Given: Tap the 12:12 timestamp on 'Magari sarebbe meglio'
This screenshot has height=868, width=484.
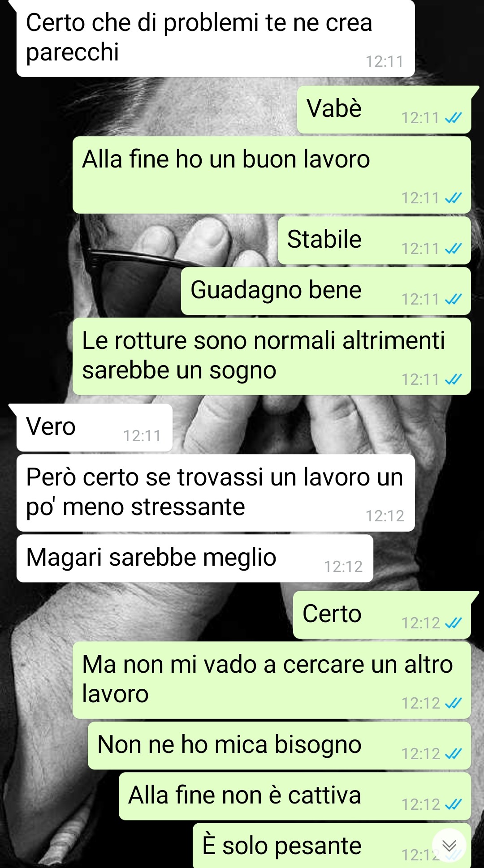Looking at the screenshot, I should click(343, 567).
